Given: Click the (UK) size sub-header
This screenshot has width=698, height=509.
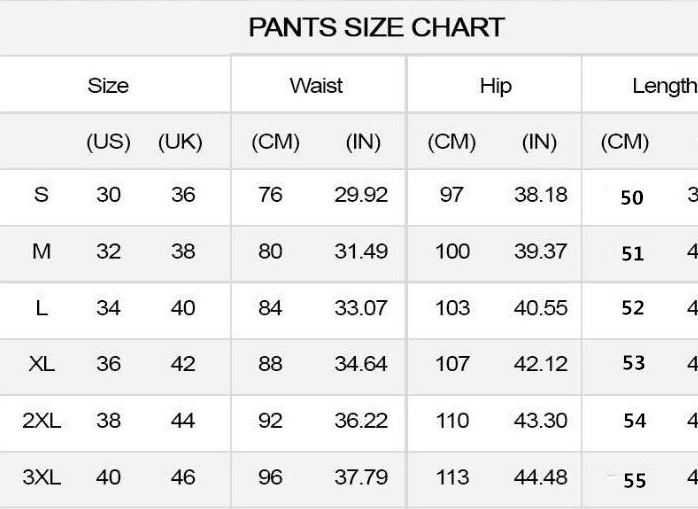Looking at the screenshot, I should [180, 141].
